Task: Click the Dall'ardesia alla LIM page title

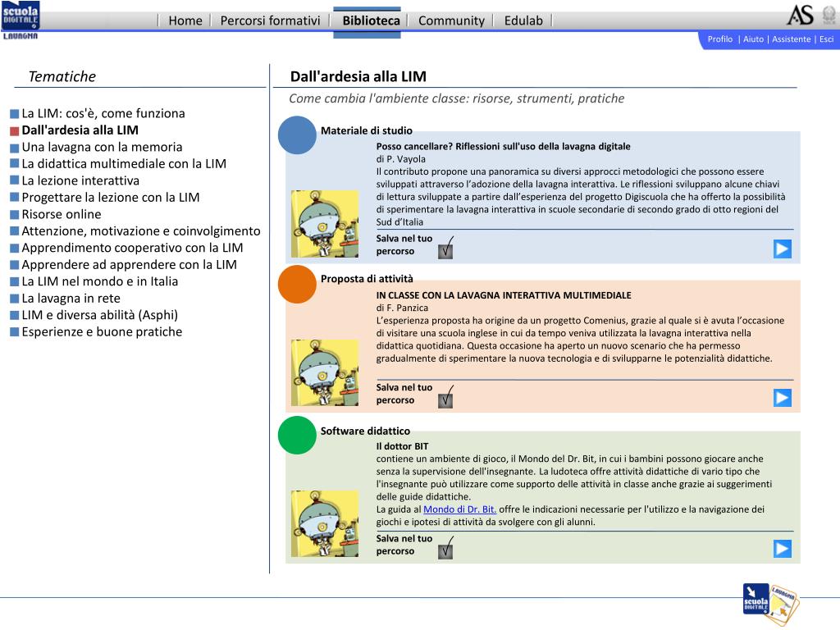Action: (x=358, y=76)
